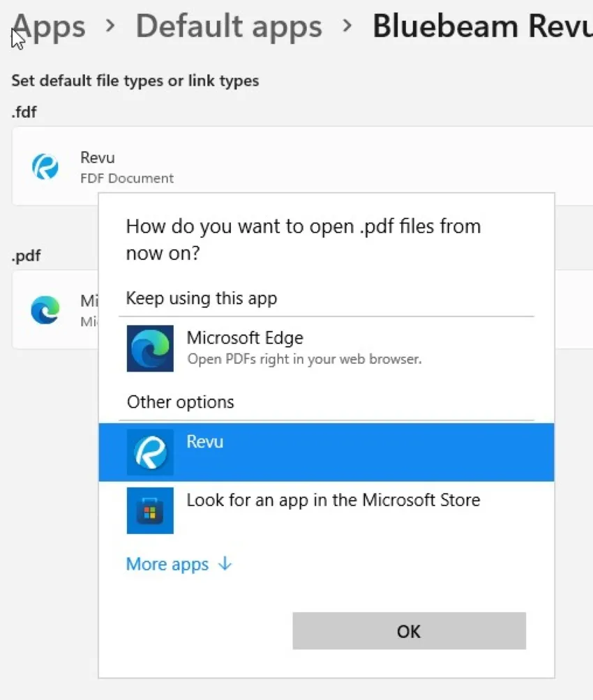Click the Microsoft Edge icon under Keep using this app
This screenshot has width=593, height=700.
coord(150,348)
